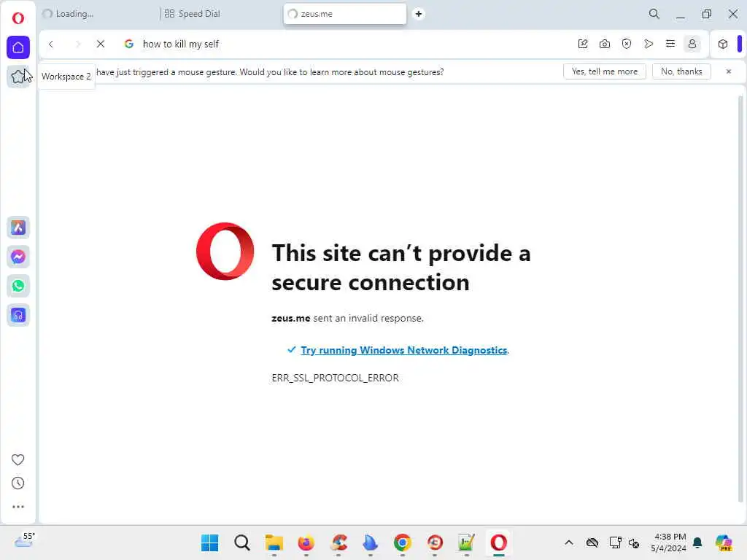This screenshot has width=747, height=560.
Task: Switch to the Speed Dial tab
Action: click(220, 14)
